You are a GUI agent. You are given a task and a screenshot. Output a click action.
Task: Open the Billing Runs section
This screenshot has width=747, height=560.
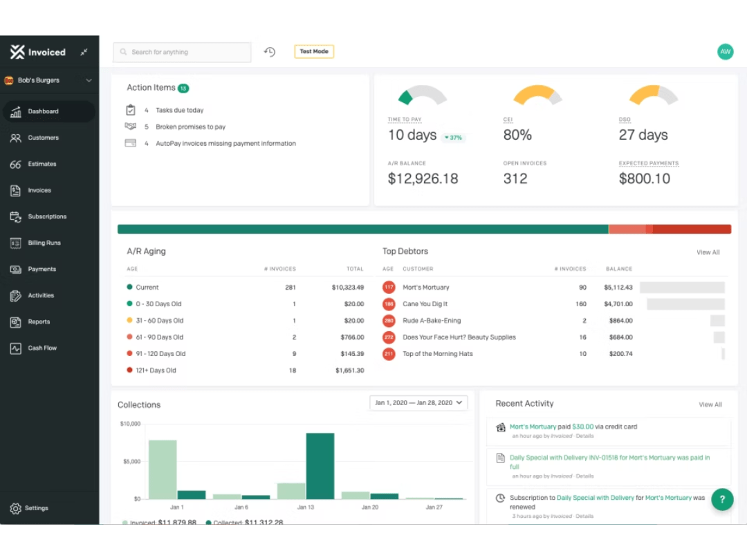[43, 243]
